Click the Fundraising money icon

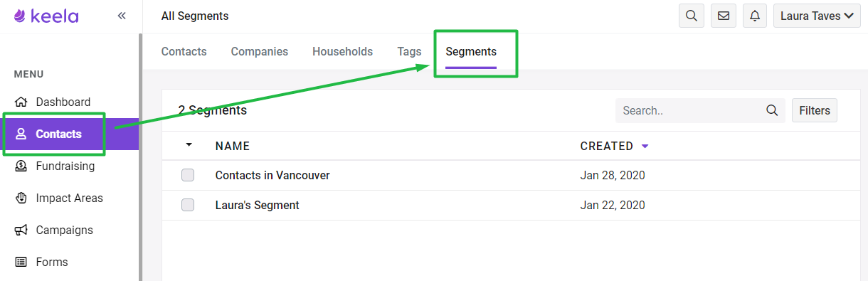tap(21, 166)
